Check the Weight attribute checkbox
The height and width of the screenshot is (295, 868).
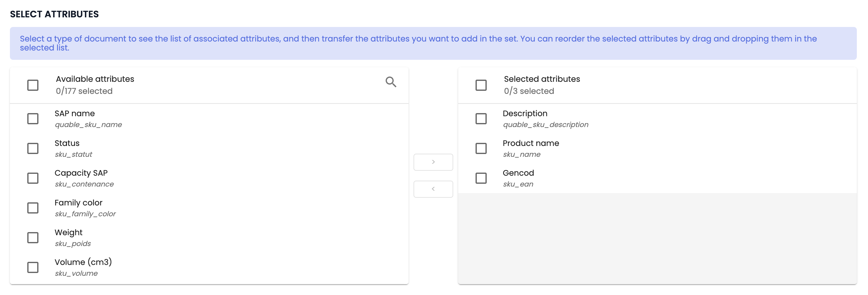click(33, 238)
